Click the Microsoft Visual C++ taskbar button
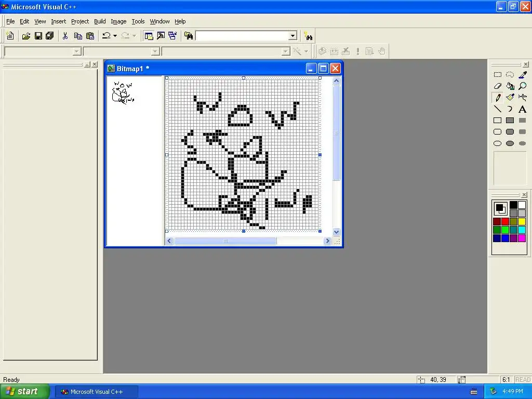 (96, 392)
